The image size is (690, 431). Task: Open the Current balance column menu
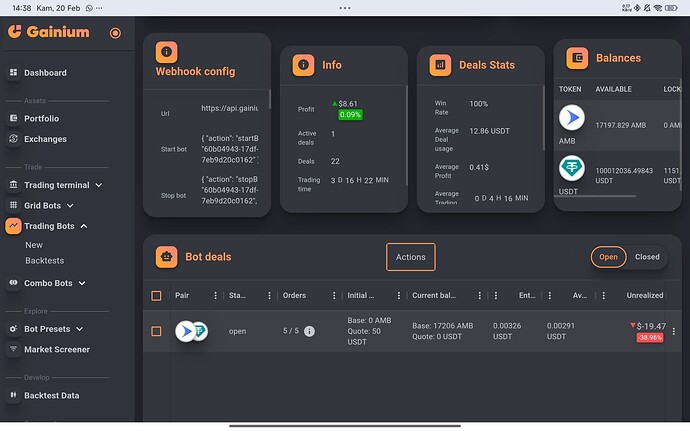(x=480, y=296)
